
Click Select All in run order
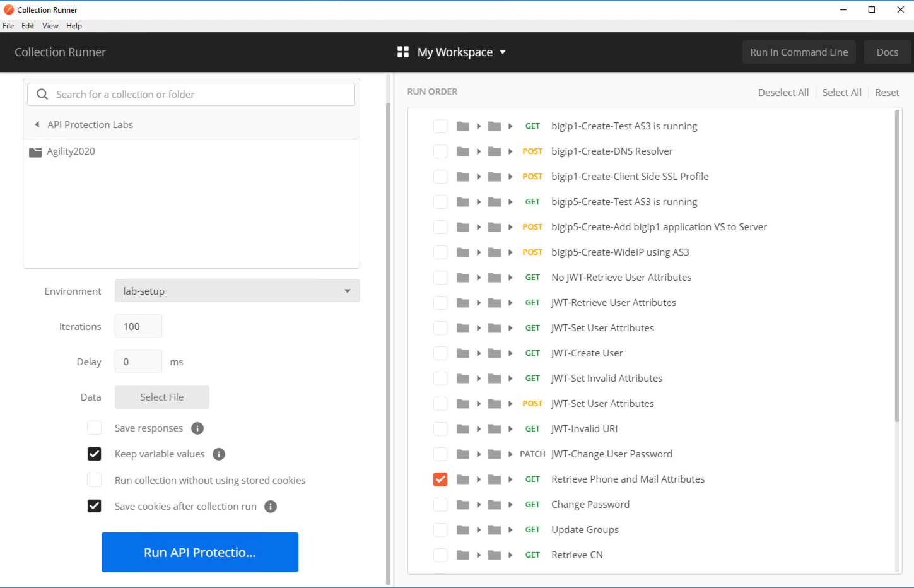tap(841, 92)
